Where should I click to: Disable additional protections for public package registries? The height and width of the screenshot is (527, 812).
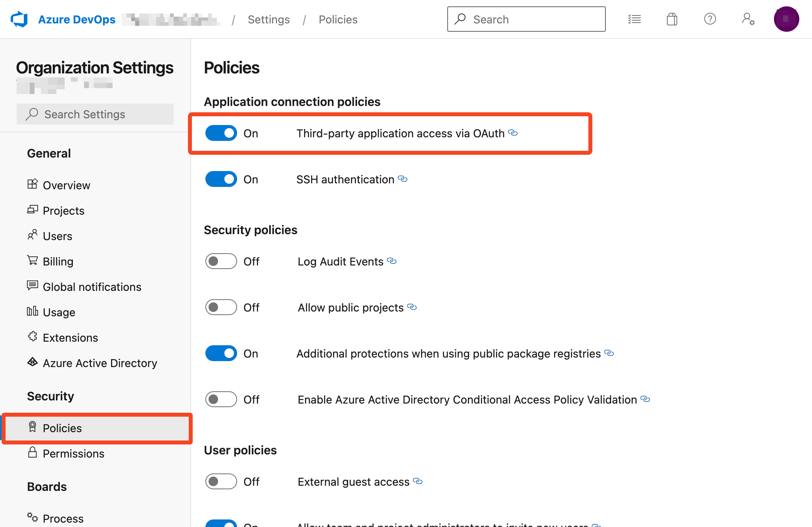point(221,353)
